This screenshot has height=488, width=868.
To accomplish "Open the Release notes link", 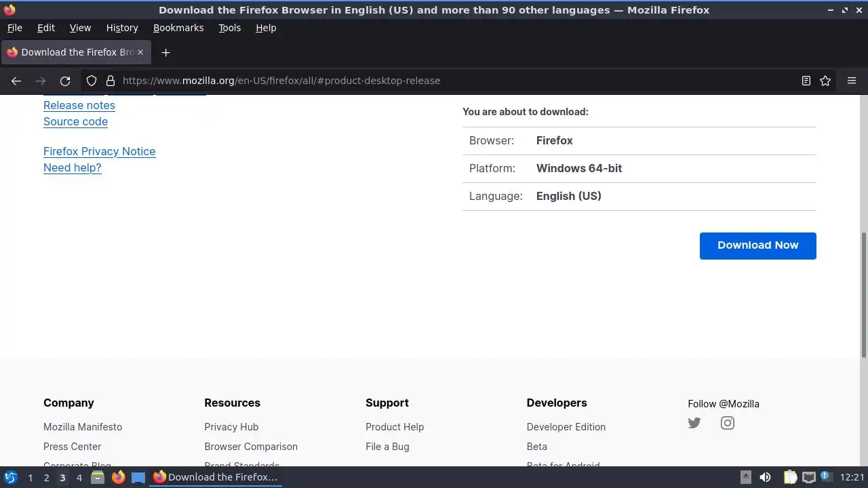I will [79, 105].
